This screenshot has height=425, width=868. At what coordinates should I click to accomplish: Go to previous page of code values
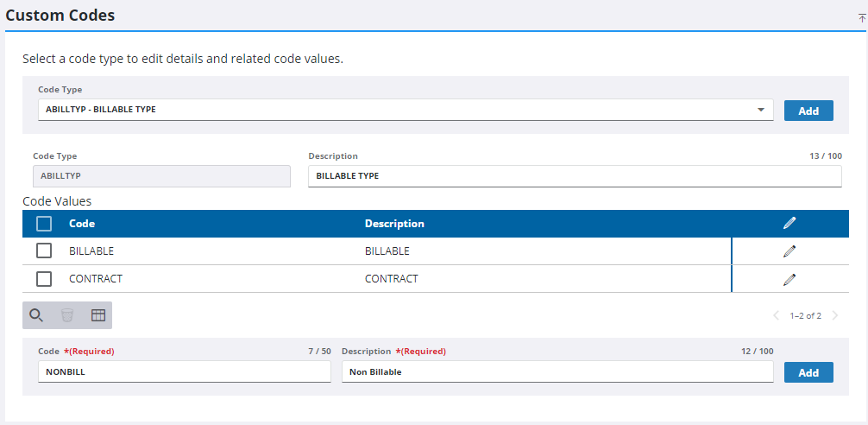776,316
